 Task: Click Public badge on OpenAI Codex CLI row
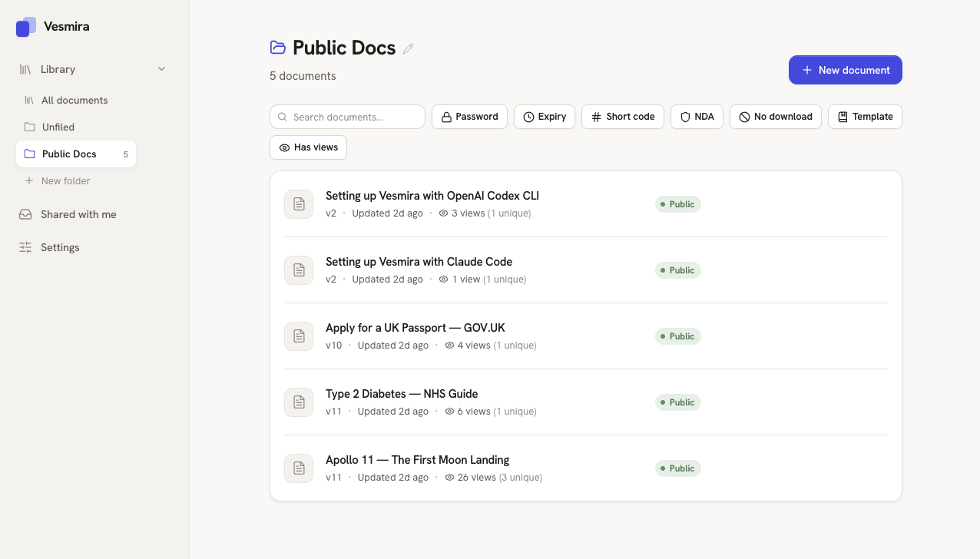678,204
